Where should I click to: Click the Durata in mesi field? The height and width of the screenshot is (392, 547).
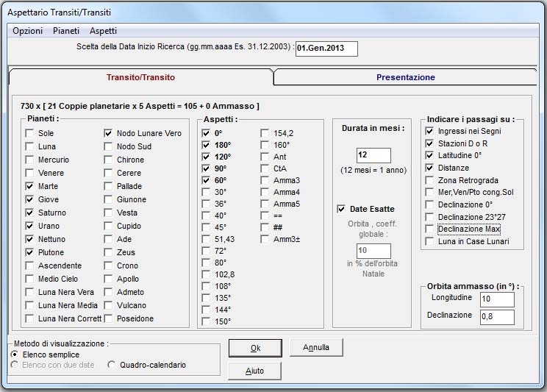tap(373, 156)
